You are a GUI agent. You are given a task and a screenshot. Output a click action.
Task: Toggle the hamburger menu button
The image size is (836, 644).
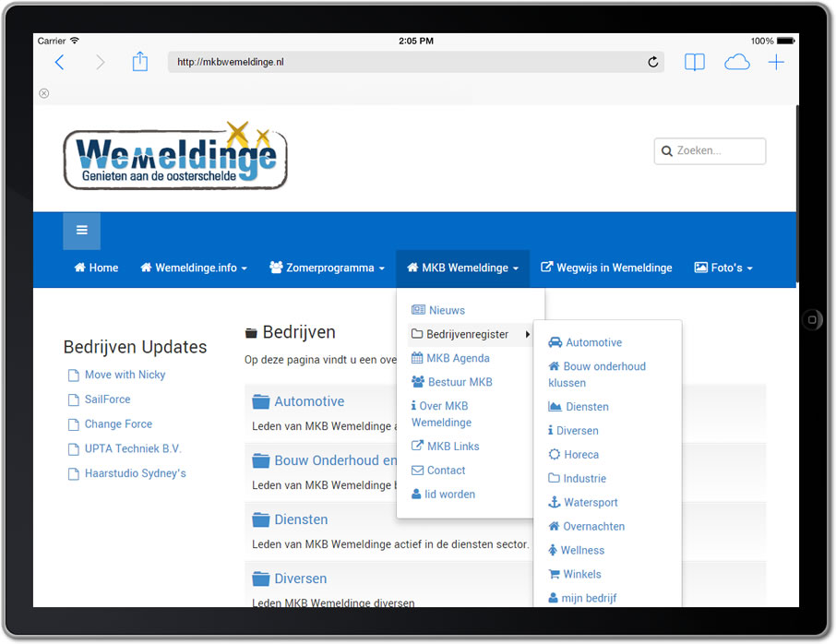coord(81,231)
